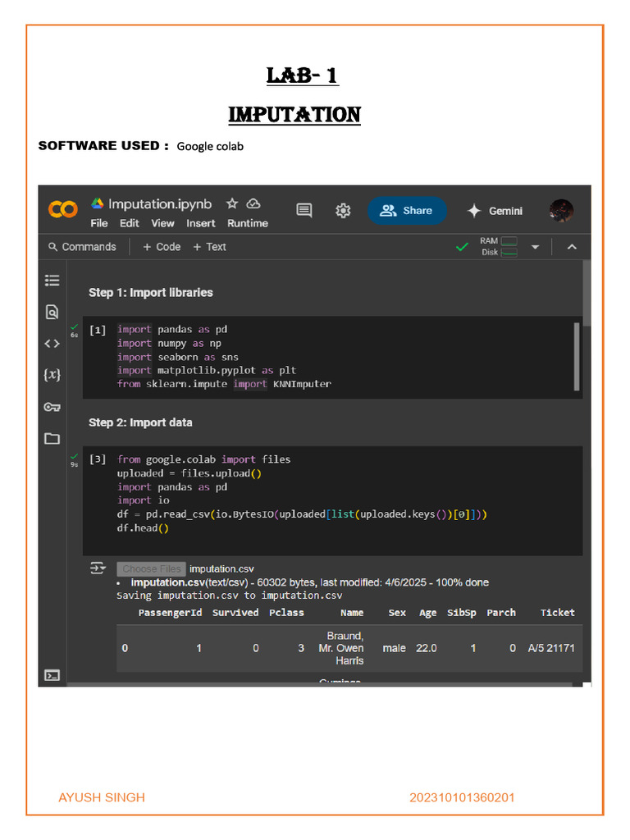Click the 'male' cell in row 0
The image size is (630, 840).
(x=394, y=648)
